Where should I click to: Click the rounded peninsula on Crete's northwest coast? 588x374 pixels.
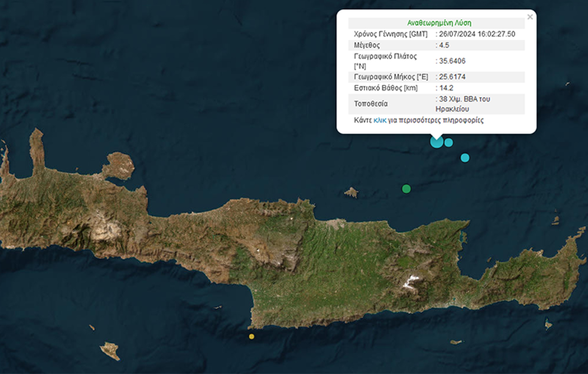click(x=119, y=166)
